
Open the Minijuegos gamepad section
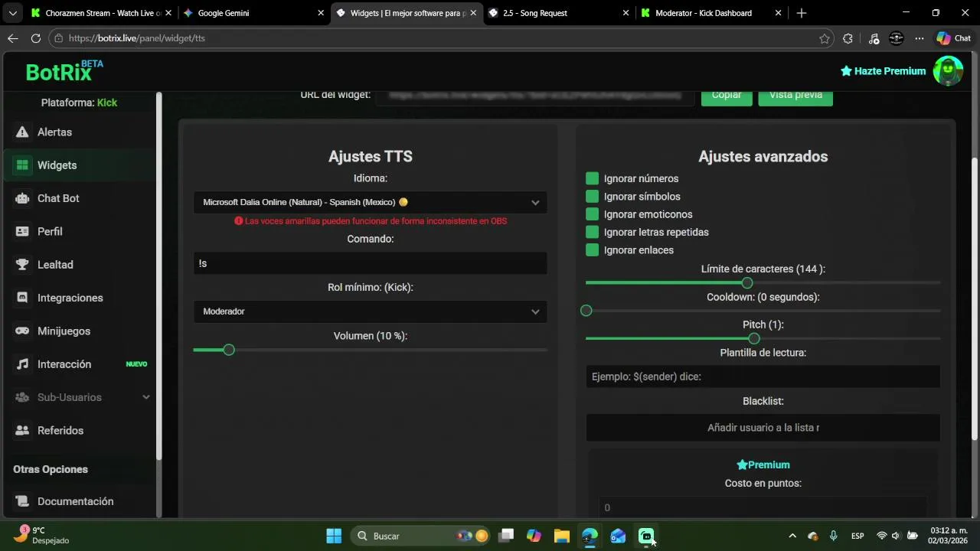point(64,331)
